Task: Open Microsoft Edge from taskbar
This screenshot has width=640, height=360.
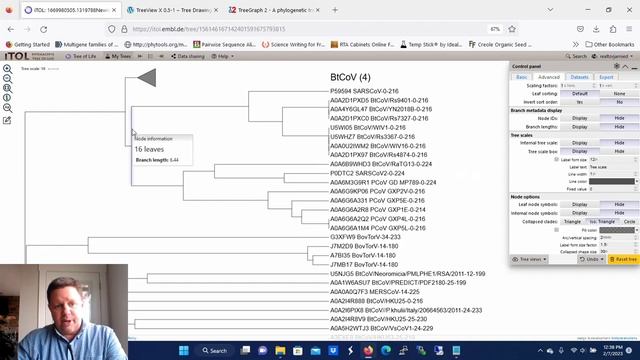Action: point(386,351)
